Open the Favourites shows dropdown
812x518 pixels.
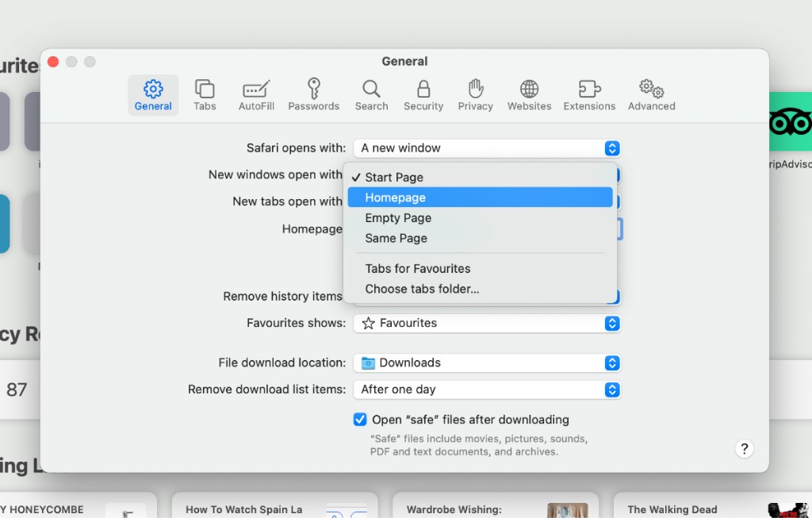(487, 323)
